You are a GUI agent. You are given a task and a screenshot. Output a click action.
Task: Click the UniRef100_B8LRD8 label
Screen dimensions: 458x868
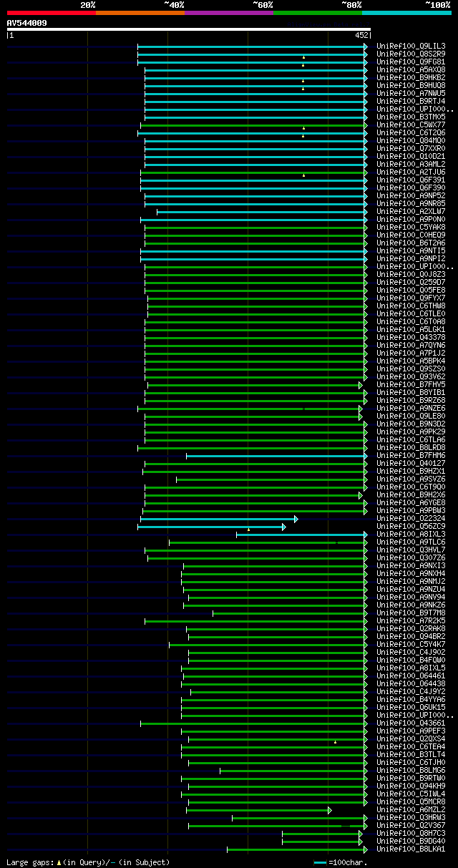click(411, 447)
